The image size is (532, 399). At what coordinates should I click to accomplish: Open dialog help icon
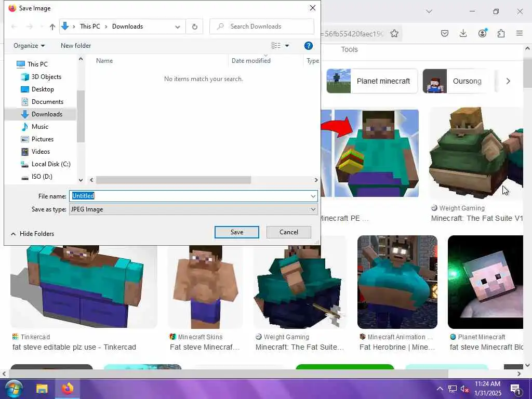tap(308, 46)
